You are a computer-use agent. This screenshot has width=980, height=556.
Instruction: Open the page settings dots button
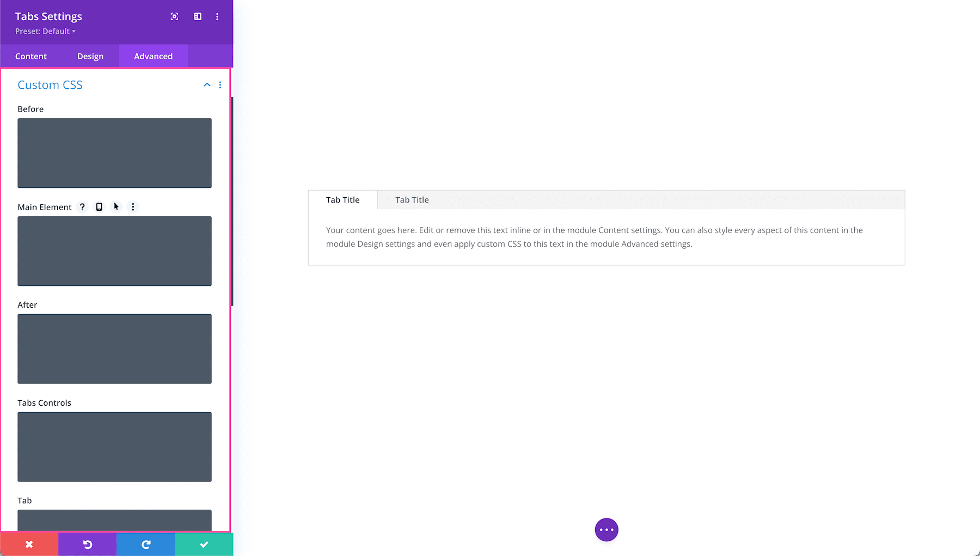pos(606,529)
